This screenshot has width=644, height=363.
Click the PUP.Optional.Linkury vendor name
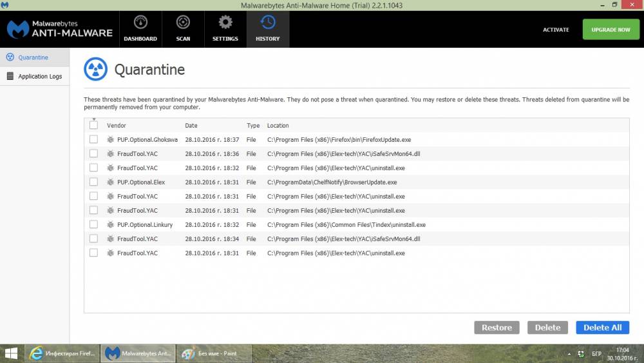tap(145, 225)
